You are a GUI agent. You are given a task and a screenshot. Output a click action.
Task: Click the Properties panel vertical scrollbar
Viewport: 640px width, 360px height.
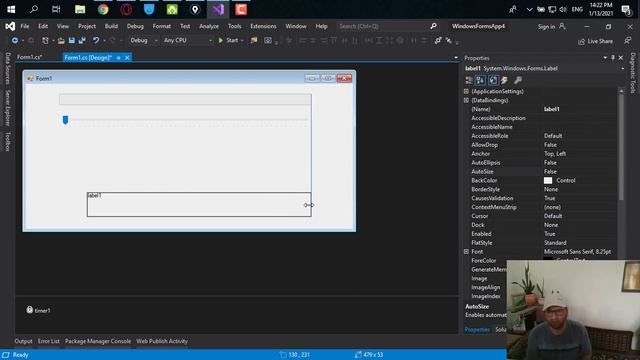(x=621, y=147)
